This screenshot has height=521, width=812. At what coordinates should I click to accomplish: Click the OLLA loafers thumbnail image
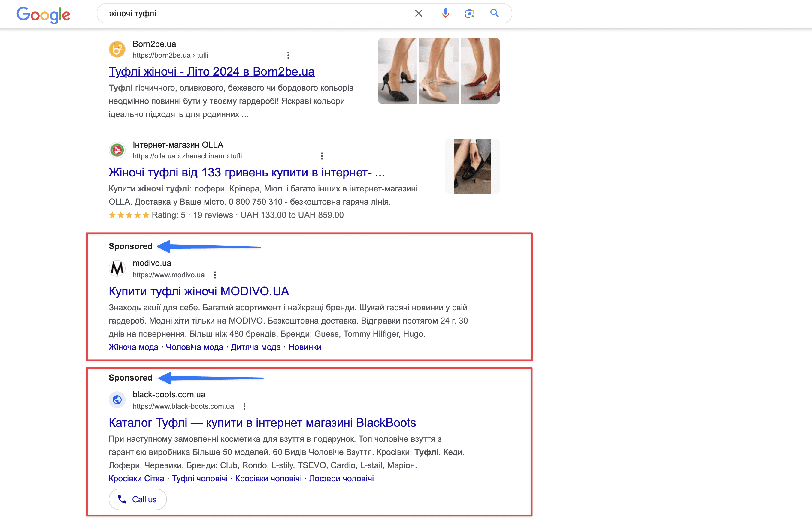(472, 166)
